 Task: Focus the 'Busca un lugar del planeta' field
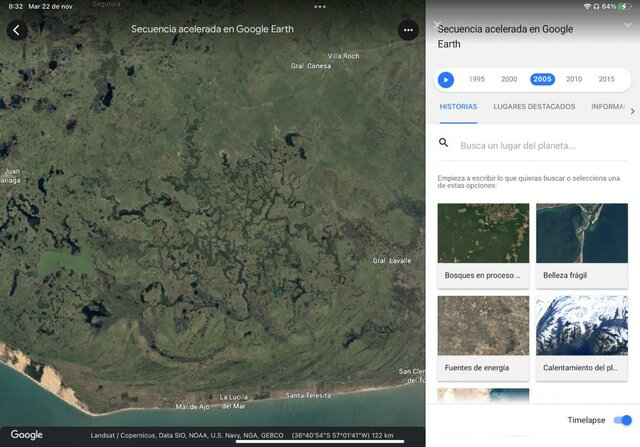tap(532, 146)
